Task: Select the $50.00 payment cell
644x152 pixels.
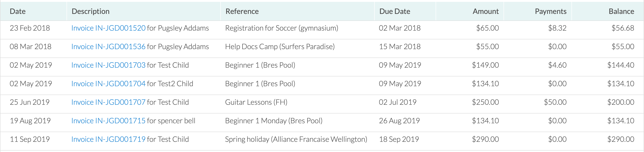Action: click(555, 102)
